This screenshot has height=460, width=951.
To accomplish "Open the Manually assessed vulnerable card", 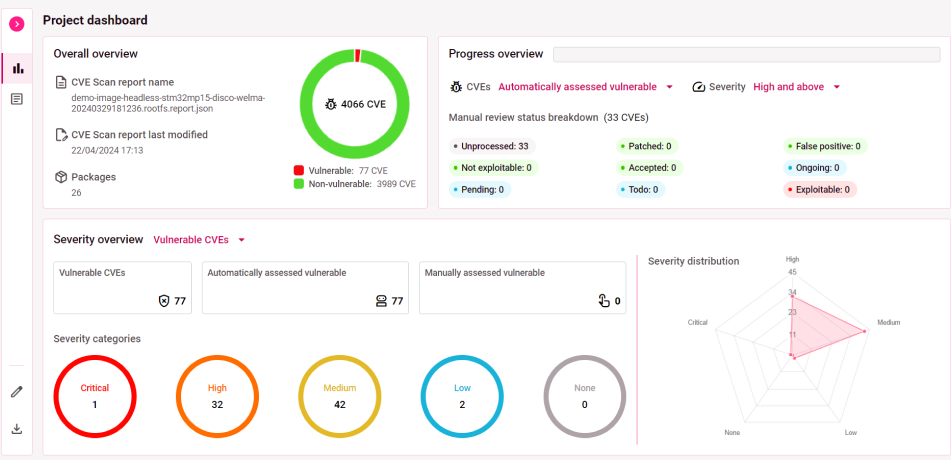I will pyautogui.click(x=522, y=288).
